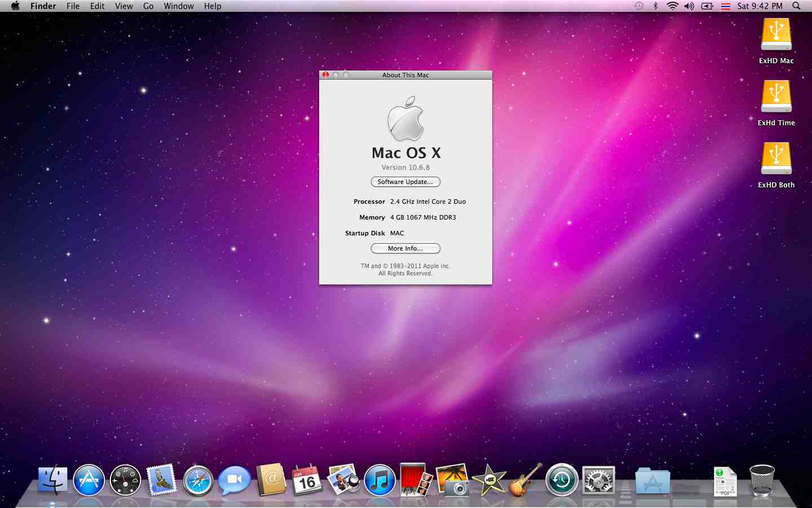Open the Applications folder stack in dock

pos(652,481)
